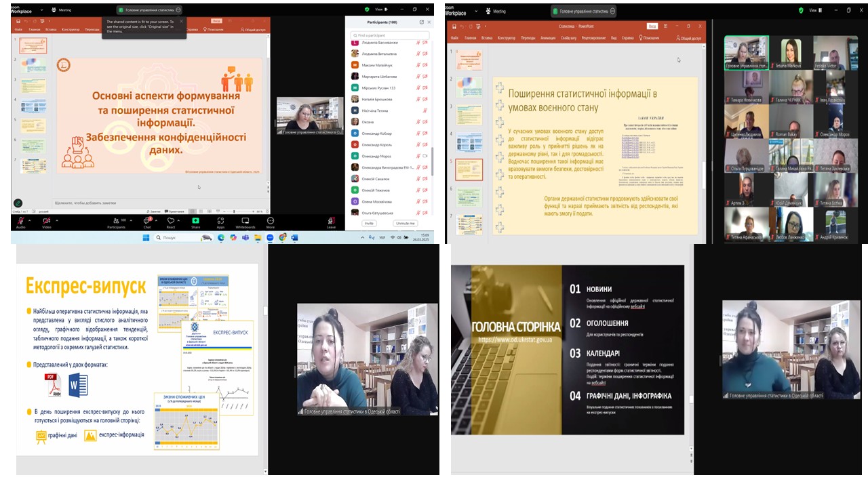Image resolution: width=868 pixels, height=488 pixels.
Task: Click the green encryption shield in Participants-panel window
Action: pyautogui.click(x=367, y=10)
